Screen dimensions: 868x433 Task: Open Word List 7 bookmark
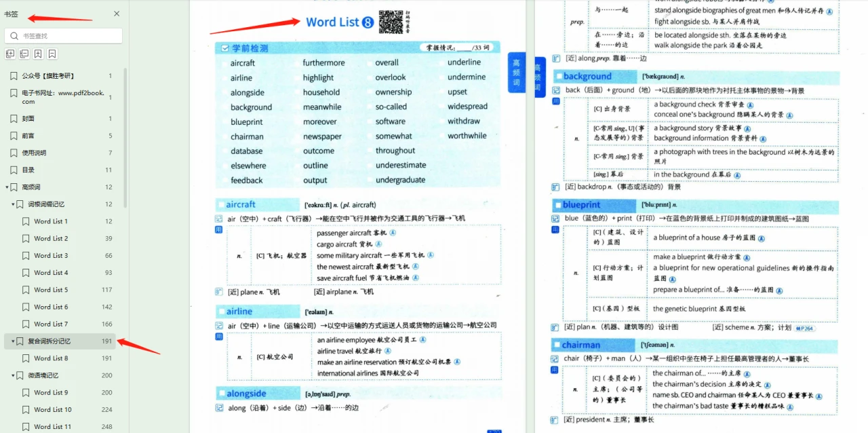pyautogui.click(x=51, y=324)
